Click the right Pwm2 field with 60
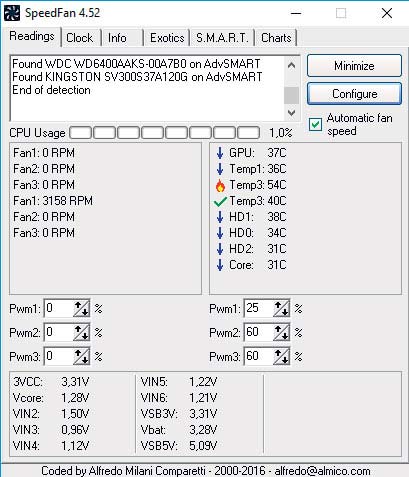This screenshot has height=477, width=409. [259, 332]
